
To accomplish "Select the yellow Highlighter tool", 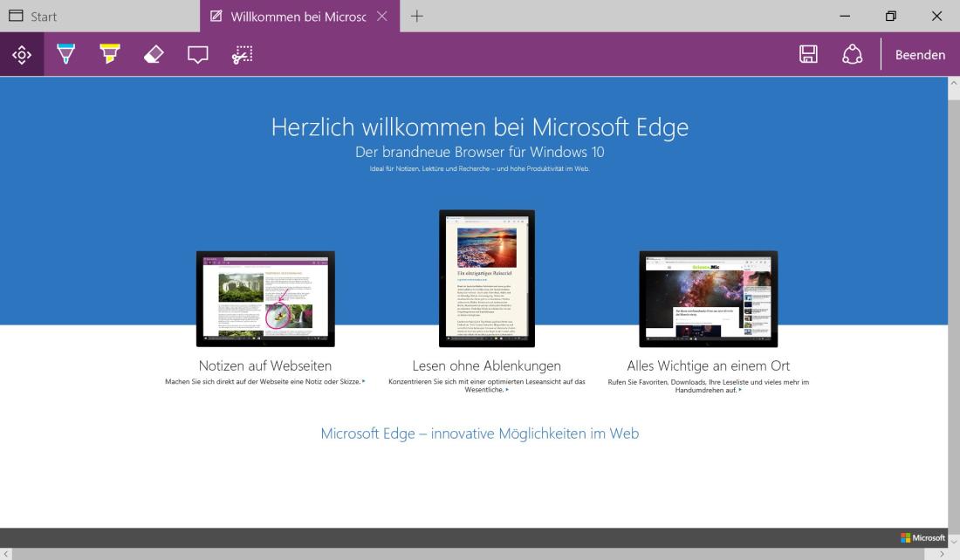I will point(110,55).
